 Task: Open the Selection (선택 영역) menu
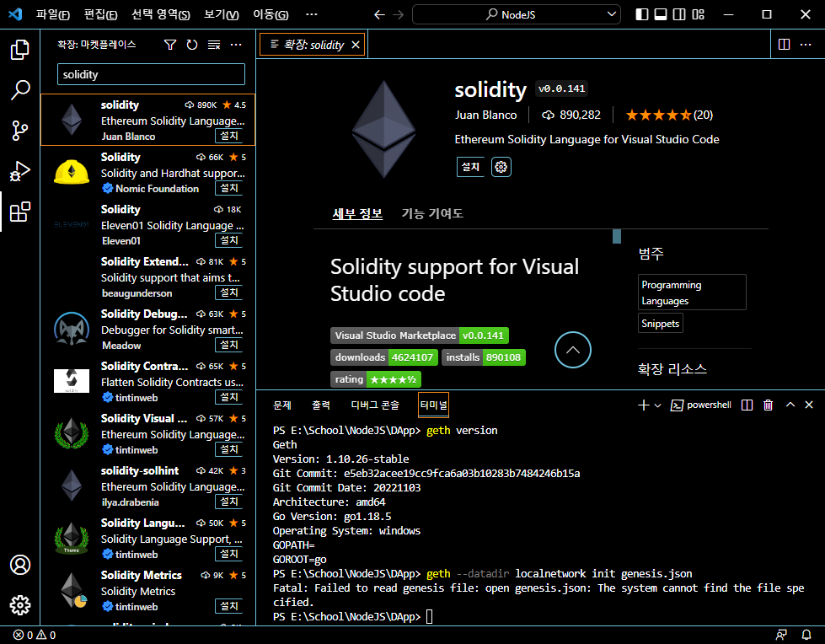pyautogui.click(x=160, y=14)
